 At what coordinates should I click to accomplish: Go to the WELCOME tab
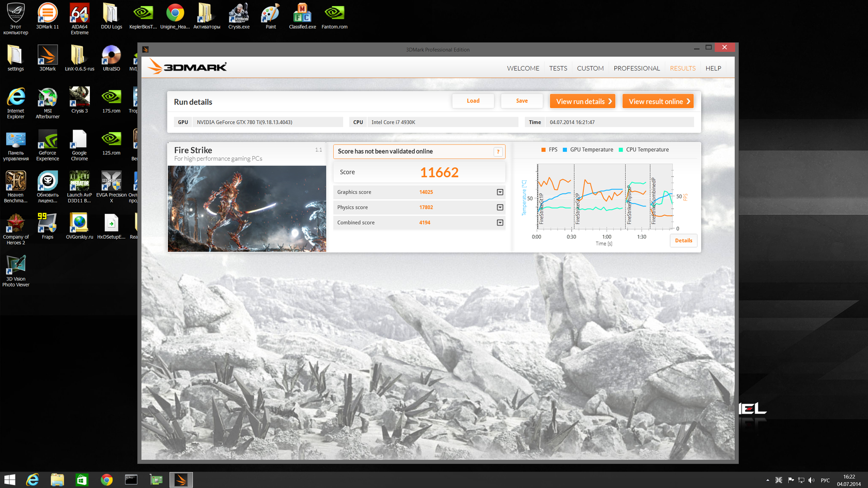[523, 68]
